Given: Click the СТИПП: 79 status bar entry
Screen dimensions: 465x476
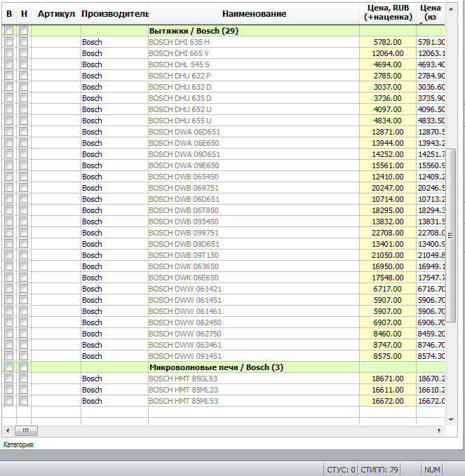Looking at the screenshot, I should click(x=379, y=470).
